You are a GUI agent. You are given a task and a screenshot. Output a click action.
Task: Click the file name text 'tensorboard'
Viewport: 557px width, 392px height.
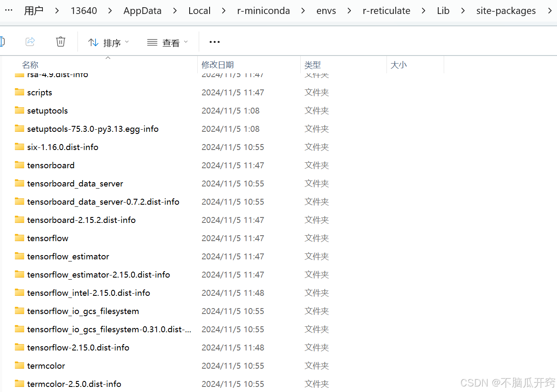[51, 165]
